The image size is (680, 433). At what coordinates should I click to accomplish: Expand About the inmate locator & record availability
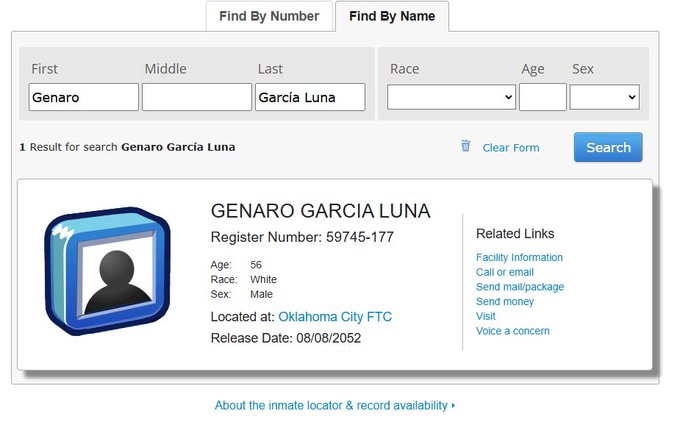tap(334, 406)
